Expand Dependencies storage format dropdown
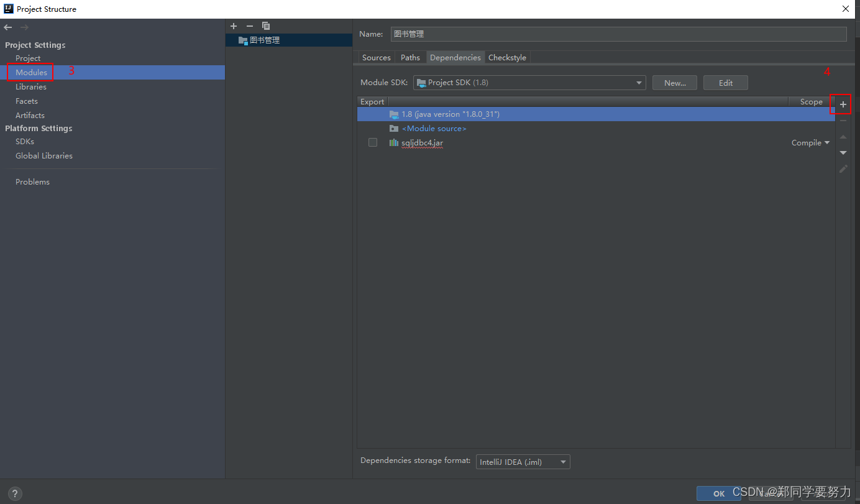Screen dimensions: 860x504 coord(523,462)
